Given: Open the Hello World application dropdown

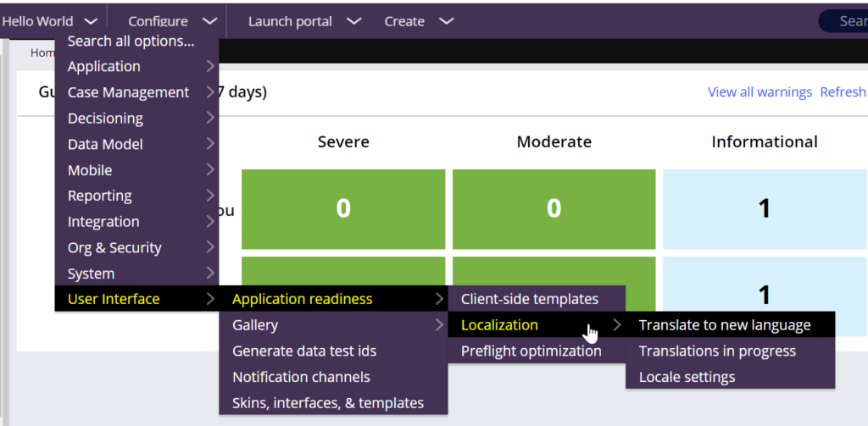Looking at the screenshot, I should click(x=50, y=21).
